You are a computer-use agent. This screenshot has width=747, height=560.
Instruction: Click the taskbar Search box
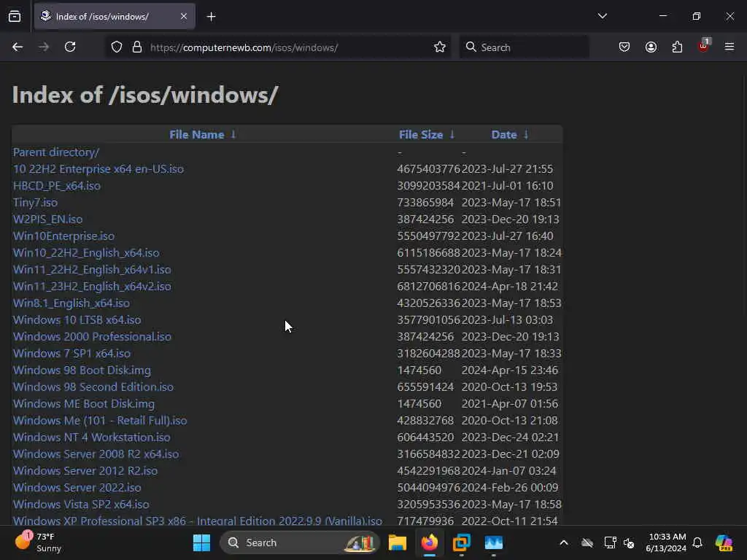[x=300, y=542]
